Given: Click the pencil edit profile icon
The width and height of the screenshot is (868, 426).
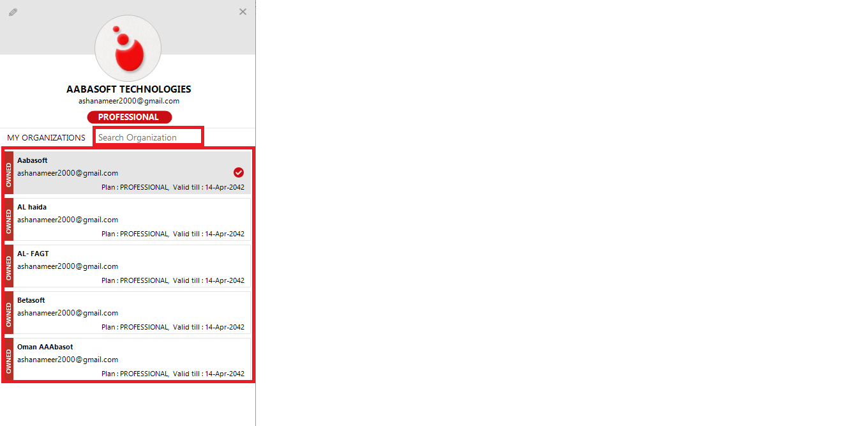Looking at the screenshot, I should pos(13,12).
